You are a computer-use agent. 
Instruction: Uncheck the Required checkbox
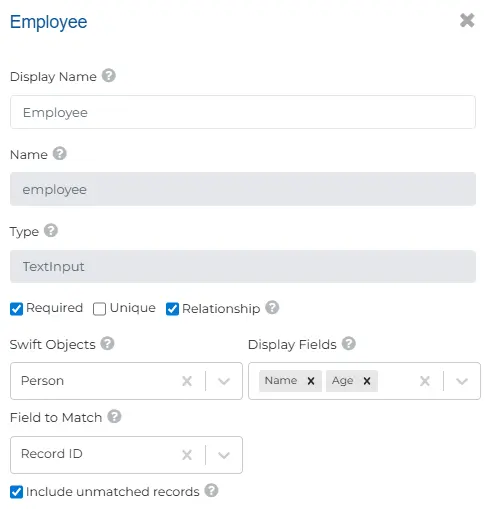click(16, 309)
